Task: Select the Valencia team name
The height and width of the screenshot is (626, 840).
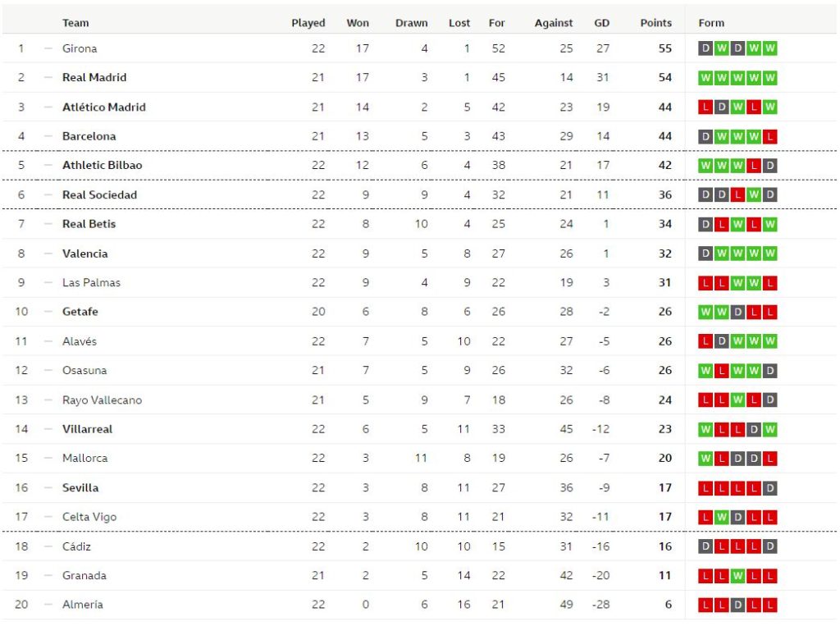Action: click(84, 254)
